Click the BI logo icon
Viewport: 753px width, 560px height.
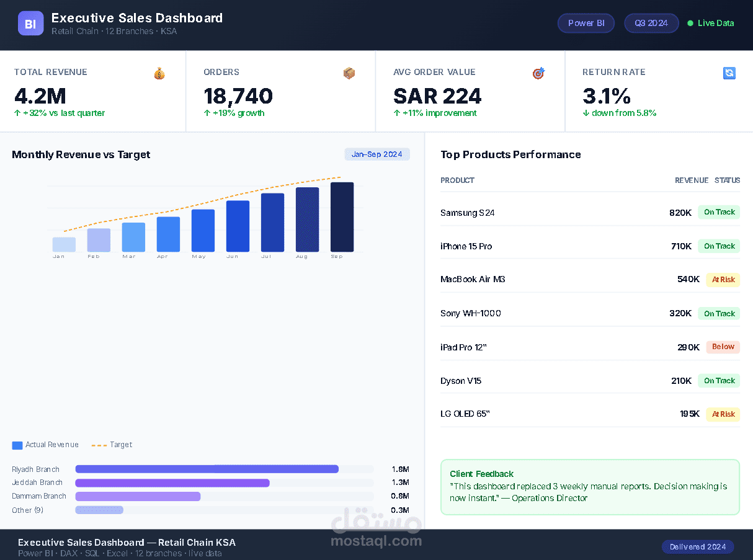coord(30,24)
